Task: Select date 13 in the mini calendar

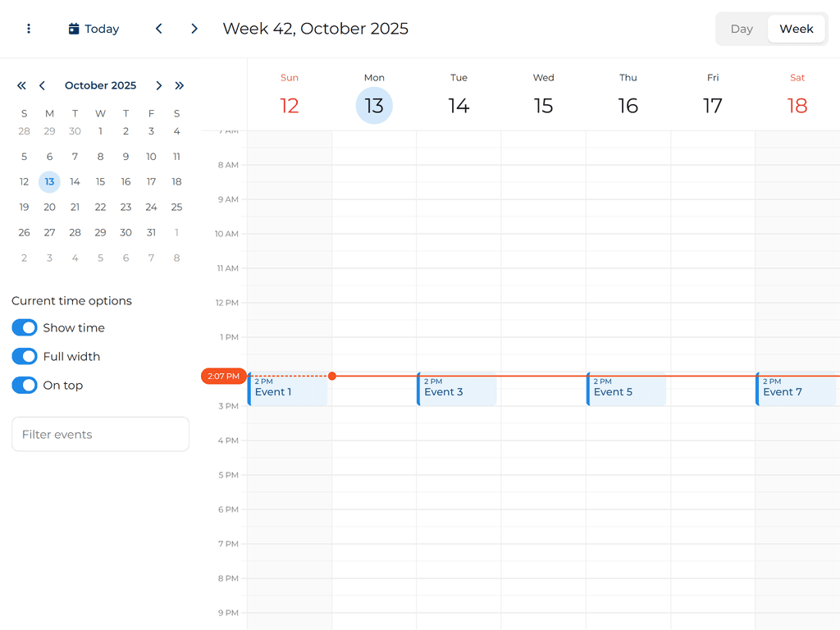Action: click(x=49, y=181)
